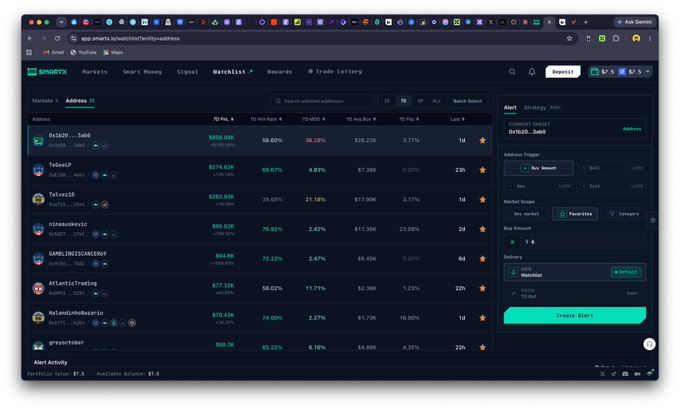Screen dimensions: 680x409
Task: Select the Buy Amount trigger
Action: tap(539, 168)
